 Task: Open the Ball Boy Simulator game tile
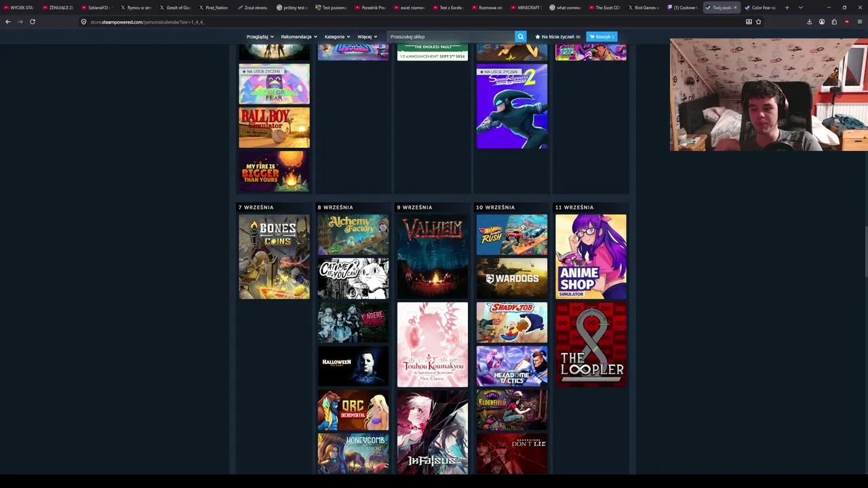274,127
